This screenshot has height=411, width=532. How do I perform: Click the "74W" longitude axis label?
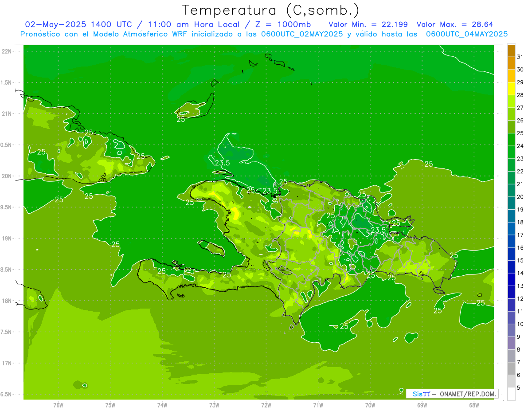[162, 405]
